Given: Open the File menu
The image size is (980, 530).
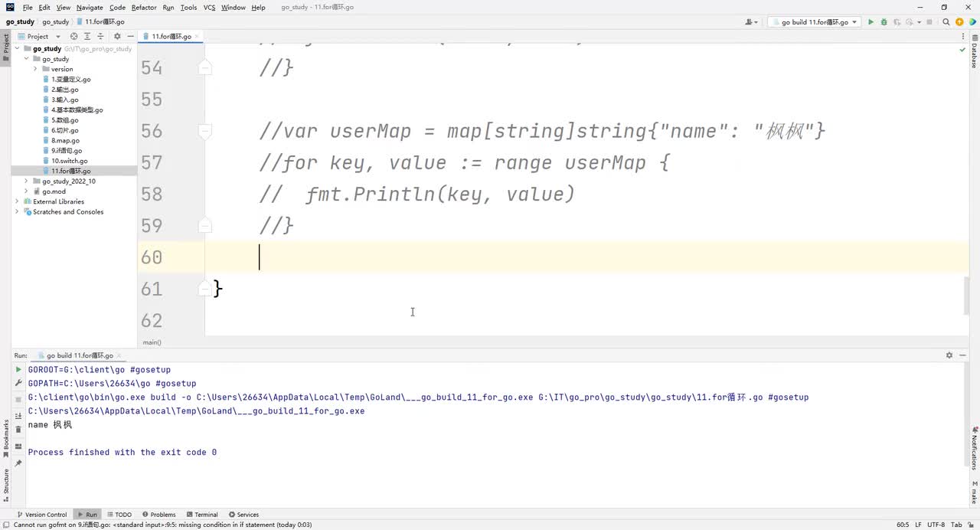Looking at the screenshot, I should point(28,7).
